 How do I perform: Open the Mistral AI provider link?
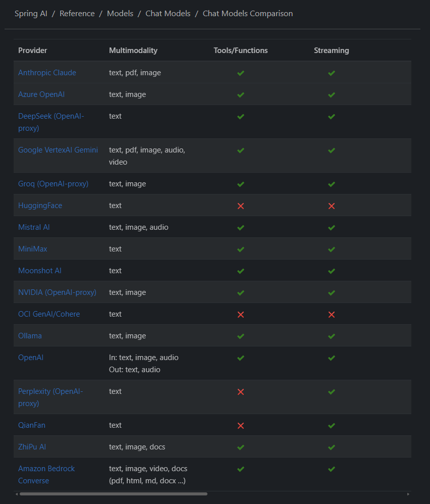click(x=34, y=227)
